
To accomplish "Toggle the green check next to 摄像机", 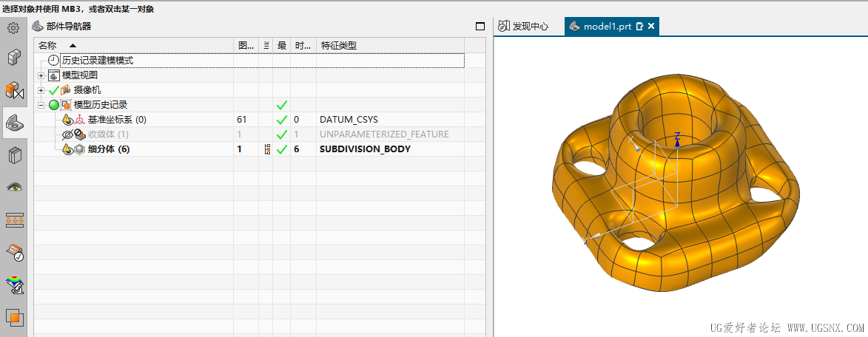I will (54, 90).
